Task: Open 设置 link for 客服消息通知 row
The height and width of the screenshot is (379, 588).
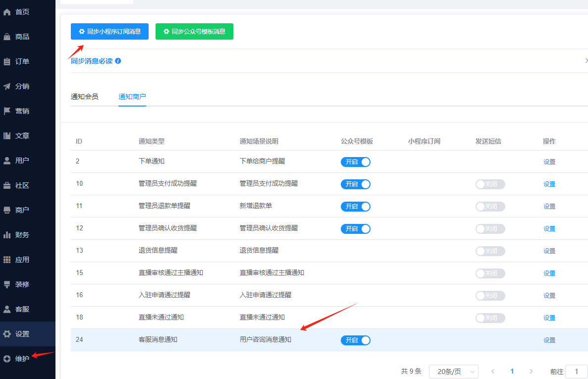Action: tap(549, 340)
